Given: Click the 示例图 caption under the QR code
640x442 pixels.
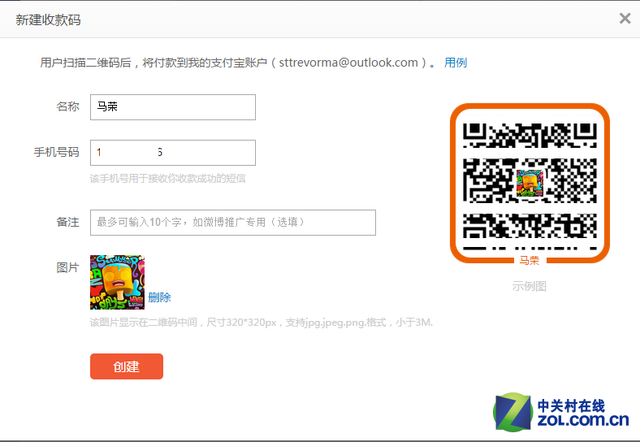Looking at the screenshot, I should (x=529, y=286).
